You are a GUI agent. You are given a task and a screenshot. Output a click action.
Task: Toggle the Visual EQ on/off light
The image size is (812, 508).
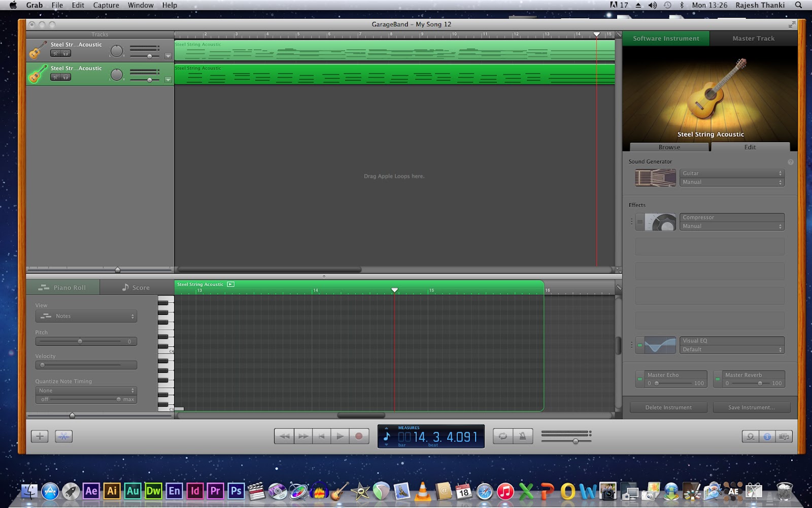[x=640, y=345]
